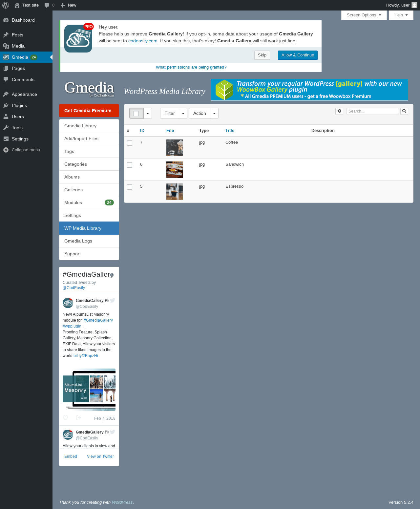
Task: Click the Twitter bird icon on first tweet
Action: click(112, 300)
